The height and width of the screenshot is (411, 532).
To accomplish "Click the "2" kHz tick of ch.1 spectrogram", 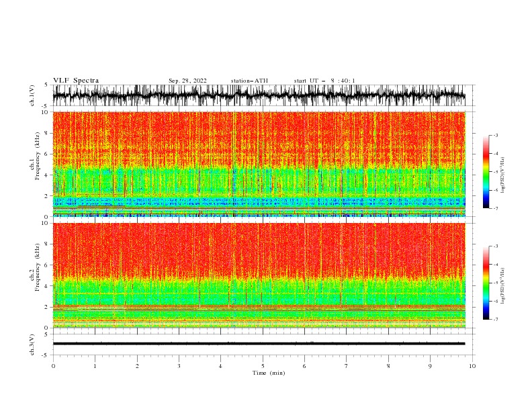I will [x=47, y=196].
